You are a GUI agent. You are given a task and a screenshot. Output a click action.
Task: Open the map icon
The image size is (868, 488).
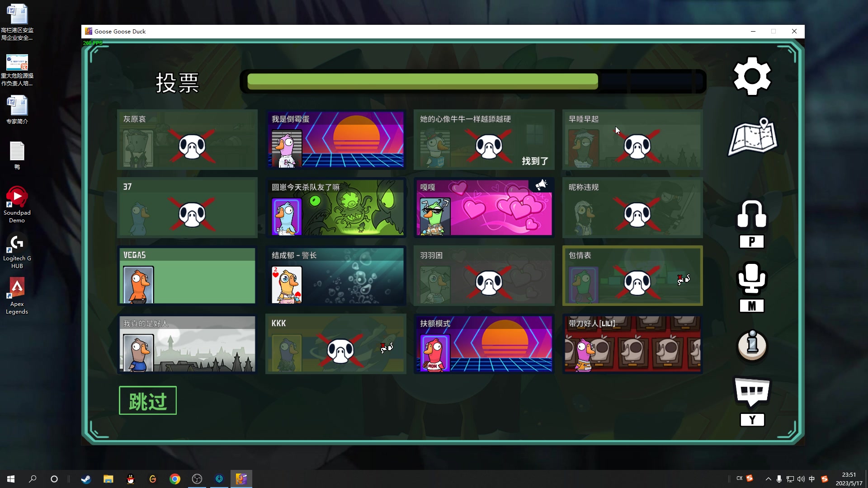pos(752,137)
